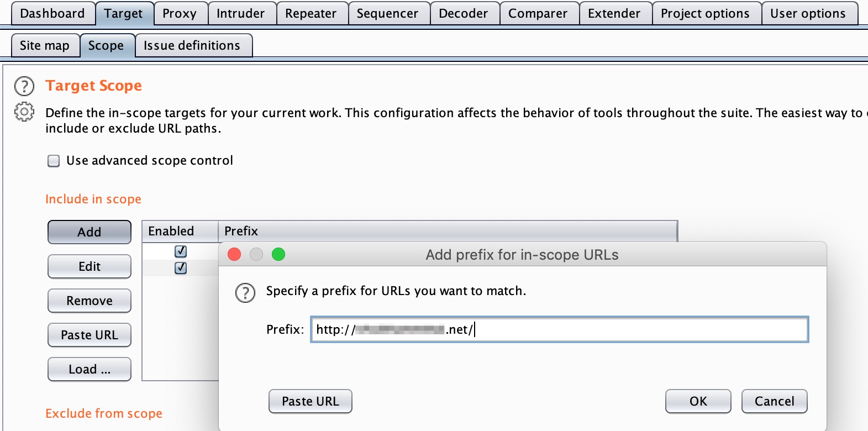The width and height of the screenshot is (868, 431).
Task: Click the green zoom button of dialog
Action: (278, 254)
